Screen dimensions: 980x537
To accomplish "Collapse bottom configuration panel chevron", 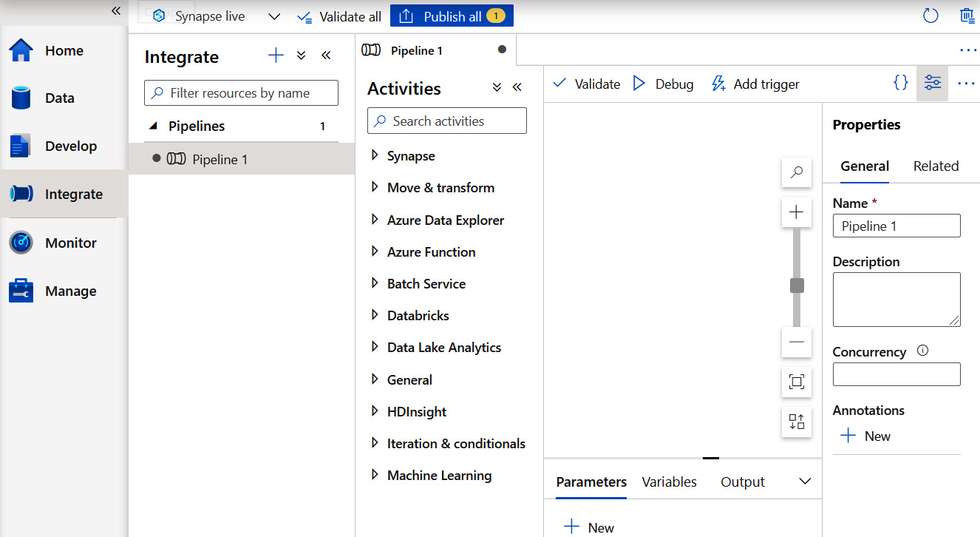I will point(806,482).
